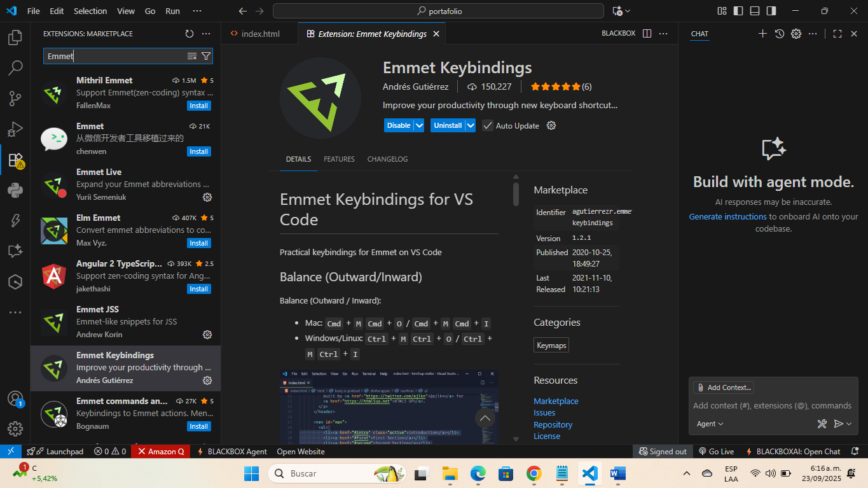868x488 pixels.
Task: Open the Agent mode dropdown
Action: 710,424
